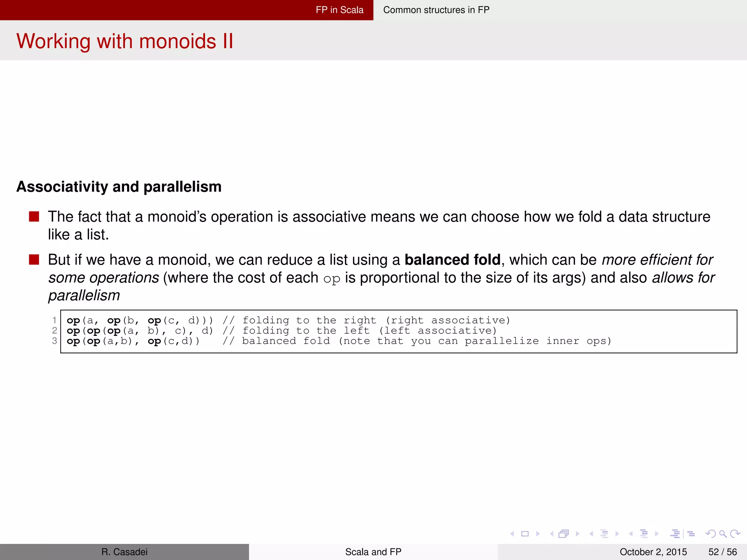747x560 pixels.
Task: Click 'Scala and FP' title in footer
Action: [x=373, y=552]
